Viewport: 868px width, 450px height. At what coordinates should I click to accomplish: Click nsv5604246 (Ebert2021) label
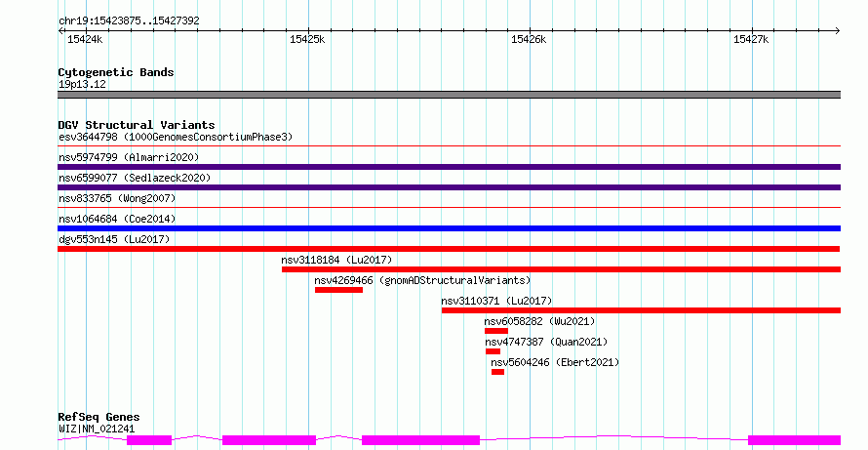[x=555, y=362]
